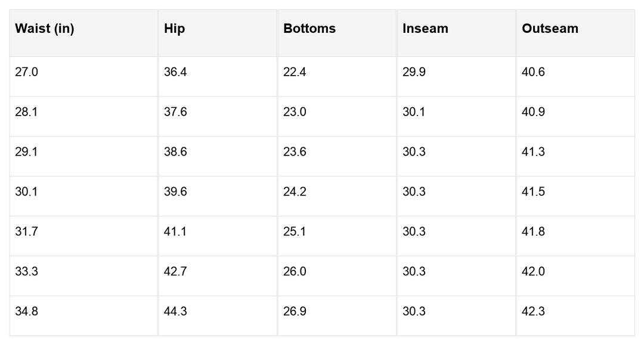This screenshot has height=345, width=644.
Task: Click the 22.4 bottoms cell
Action: click(295, 72)
